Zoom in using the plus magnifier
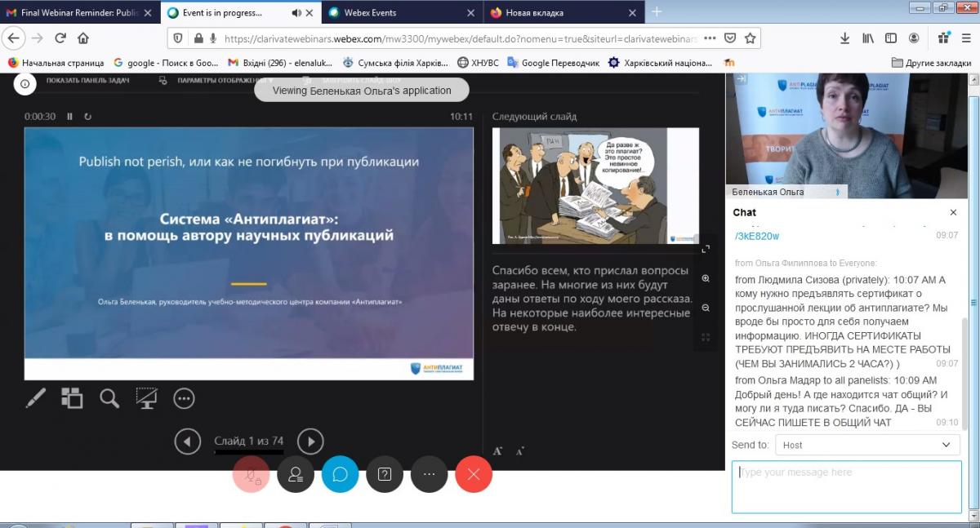This screenshot has width=980, height=528. click(x=706, y=278)
